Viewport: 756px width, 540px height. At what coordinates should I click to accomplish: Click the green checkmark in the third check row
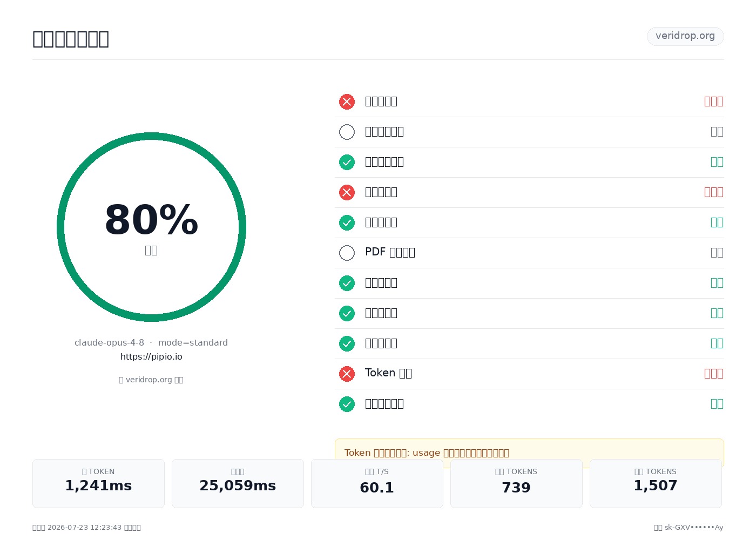coord(347,162)
